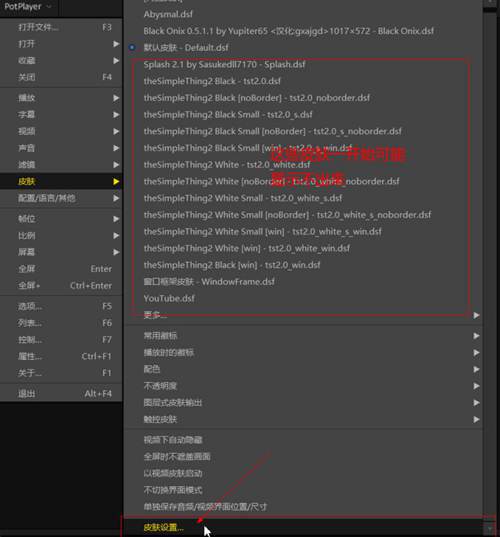Image resolution: width=500 pixels, height=537 pixels.
Task: Toggle 单独保存音频/视频界面位置/尺寸 option
Action: (303, 507)
